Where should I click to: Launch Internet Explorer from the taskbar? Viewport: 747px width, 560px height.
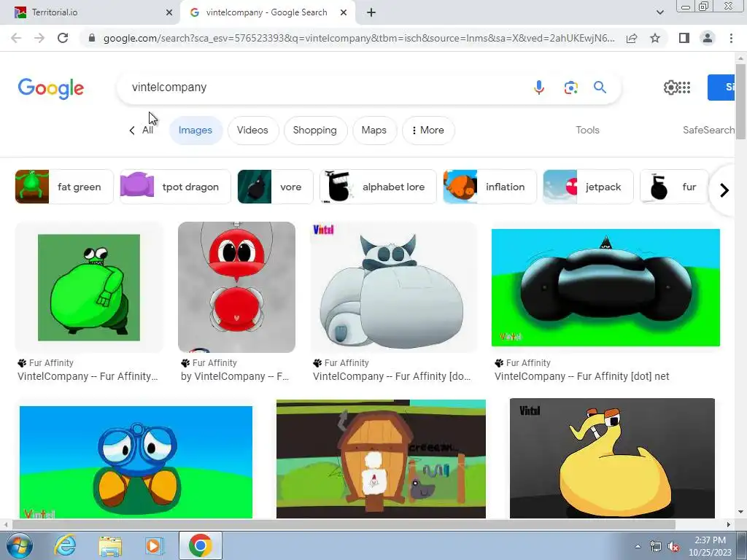point(65,545)
